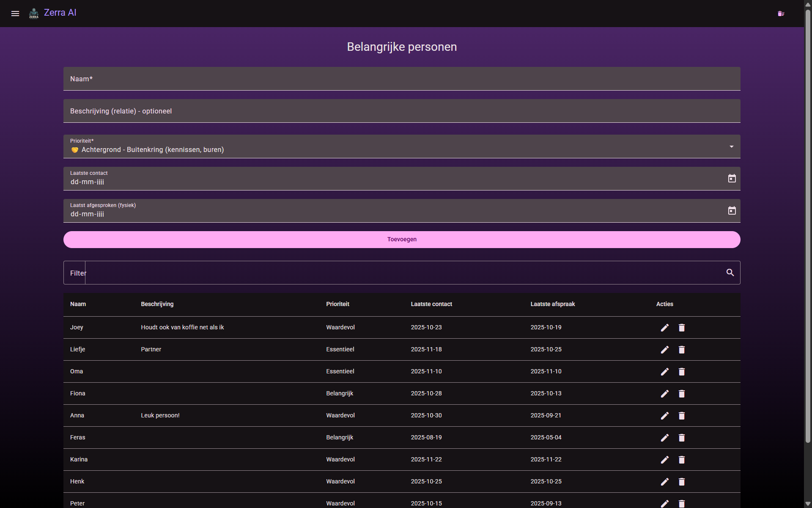Image resolution: width=812 pixels, height=508 pixels.
Task: Edit the Karina row
Action: tap(665, 460)
